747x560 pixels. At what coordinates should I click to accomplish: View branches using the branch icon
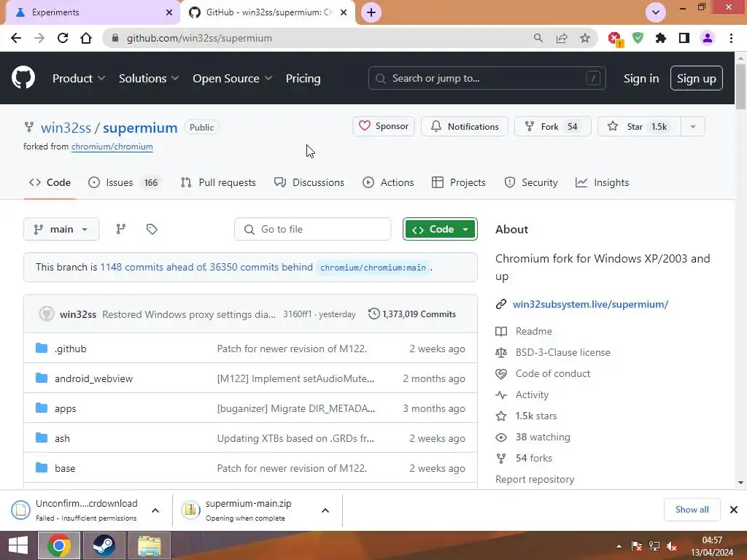coord(121,229)
